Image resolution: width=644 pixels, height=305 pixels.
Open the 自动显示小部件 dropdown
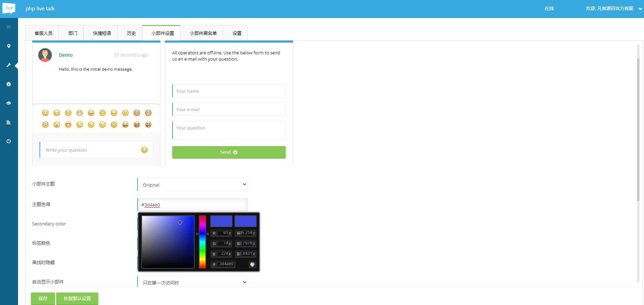pos(193,282)
